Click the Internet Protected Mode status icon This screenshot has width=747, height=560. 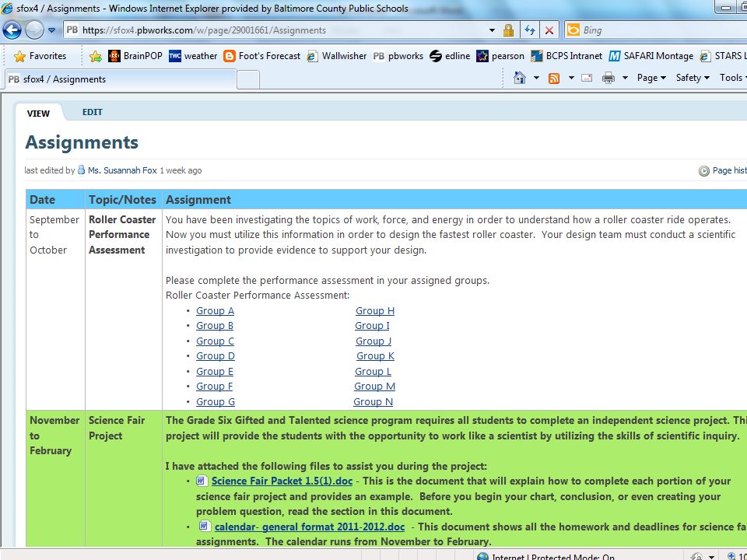[482, 556]
